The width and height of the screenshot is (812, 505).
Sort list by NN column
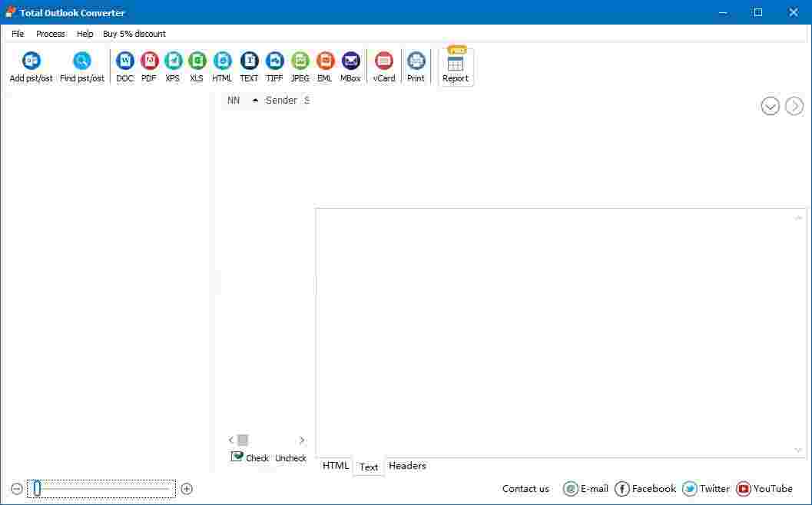pos(234,101)
